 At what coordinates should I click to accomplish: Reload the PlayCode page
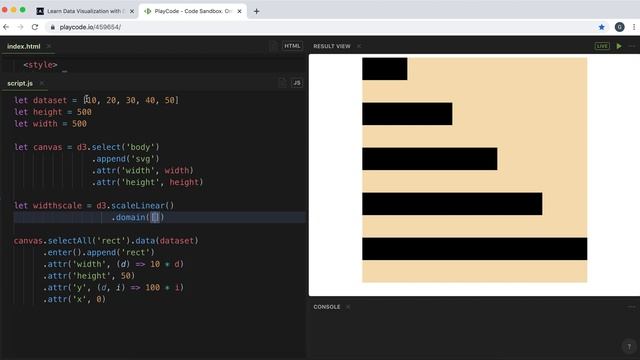point(35,27)
